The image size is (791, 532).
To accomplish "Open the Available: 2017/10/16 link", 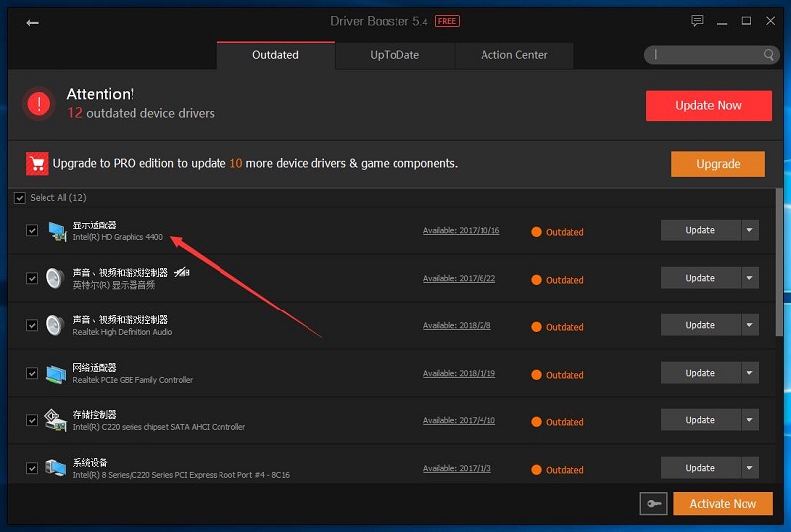I will pos(461,230).
